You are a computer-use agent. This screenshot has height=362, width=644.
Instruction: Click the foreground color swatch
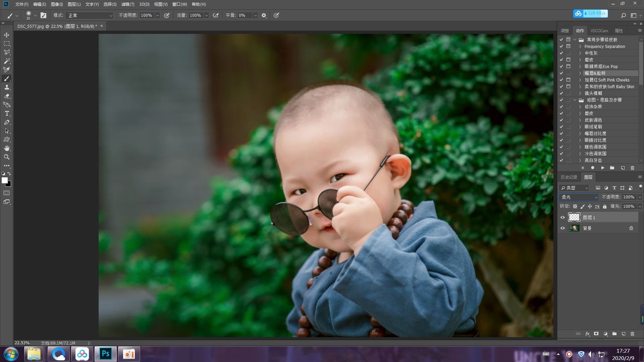coord(5,180)
